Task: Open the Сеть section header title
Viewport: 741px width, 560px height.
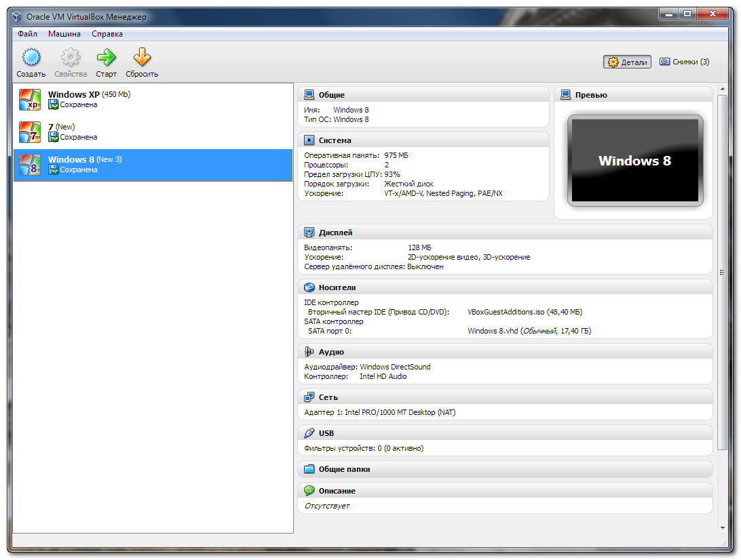Action: tap(328, 397)
